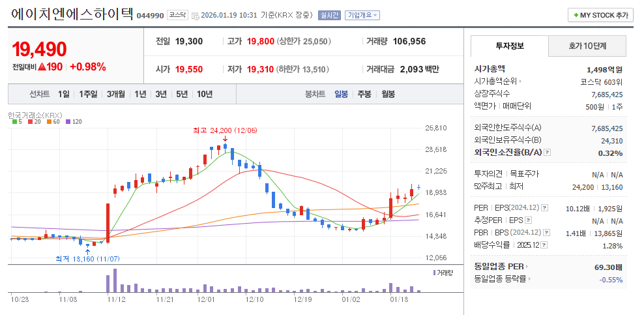Click help icon next to PER EPS(2024.12)
Viewport: 644px width, 315px height.
544,208
